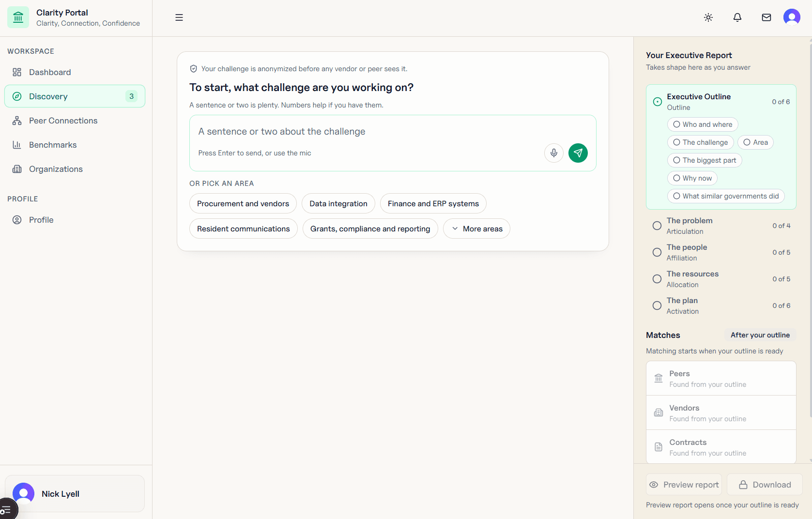This screenshot has width=812, height=519.
Task: Open Benchmarks page
Action: [75, 145]
